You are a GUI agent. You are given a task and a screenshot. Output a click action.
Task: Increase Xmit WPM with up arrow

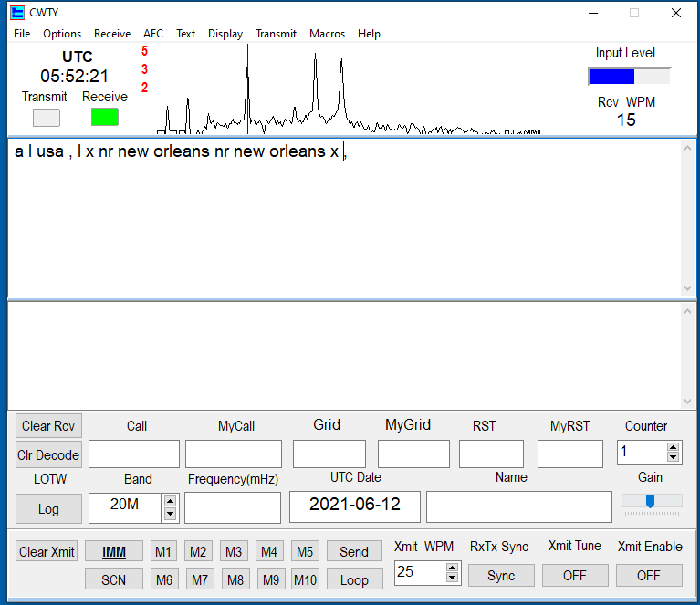point(453,568)
